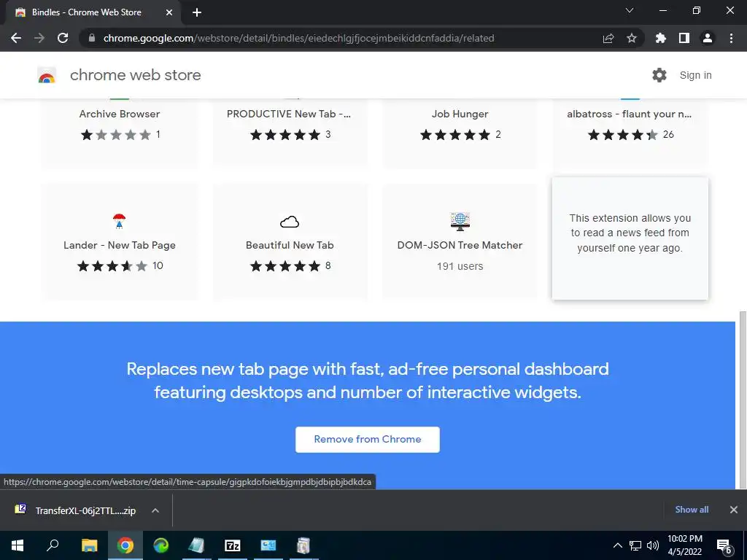Bookmark this tab with star icon
Screen dimensions: 747x560
632,38
